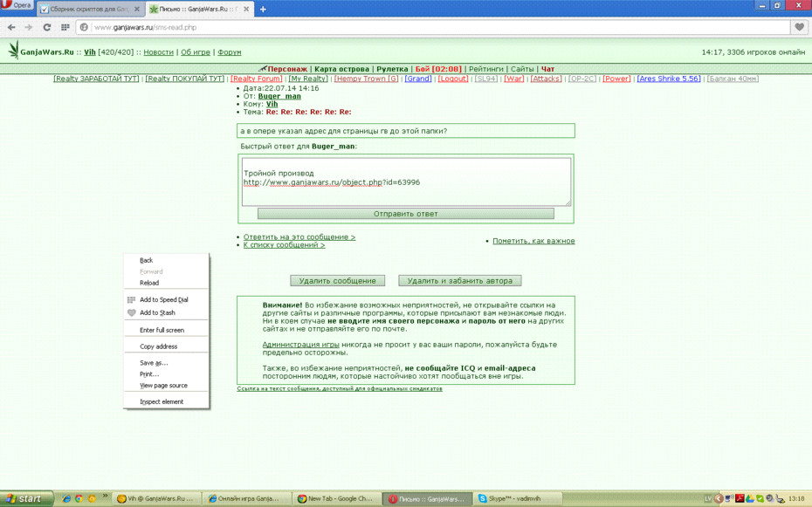Open the Power link

(616, 79)
